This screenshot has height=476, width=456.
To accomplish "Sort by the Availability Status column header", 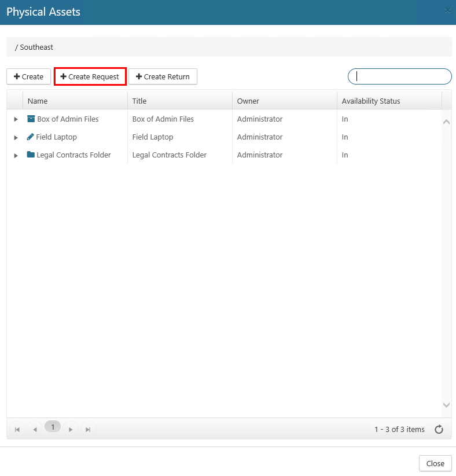I will (x=370, y=101).
